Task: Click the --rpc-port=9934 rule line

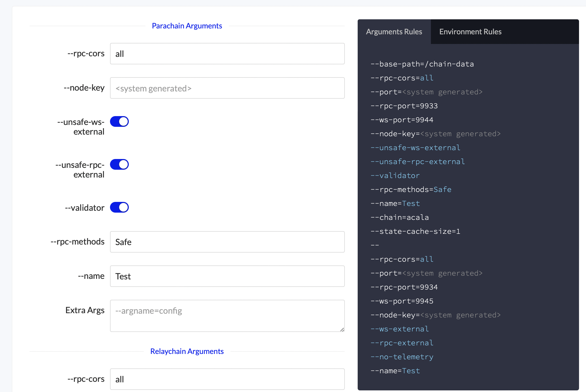Action: pos(404,287)
